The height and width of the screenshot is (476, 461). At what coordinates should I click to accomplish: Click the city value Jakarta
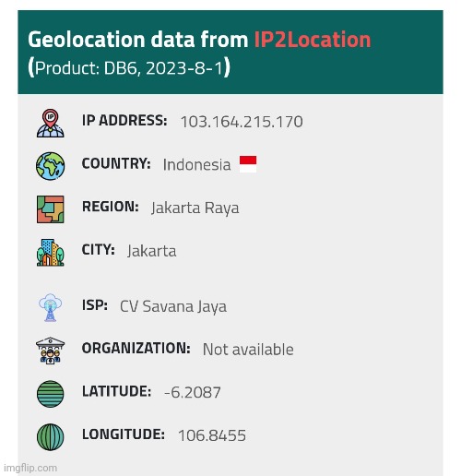tap(152, 251)
